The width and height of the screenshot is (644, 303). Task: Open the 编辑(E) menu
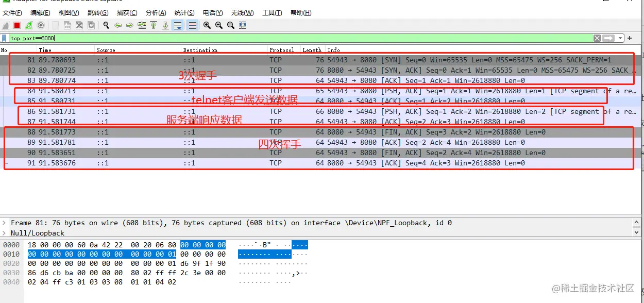[40, 13]
